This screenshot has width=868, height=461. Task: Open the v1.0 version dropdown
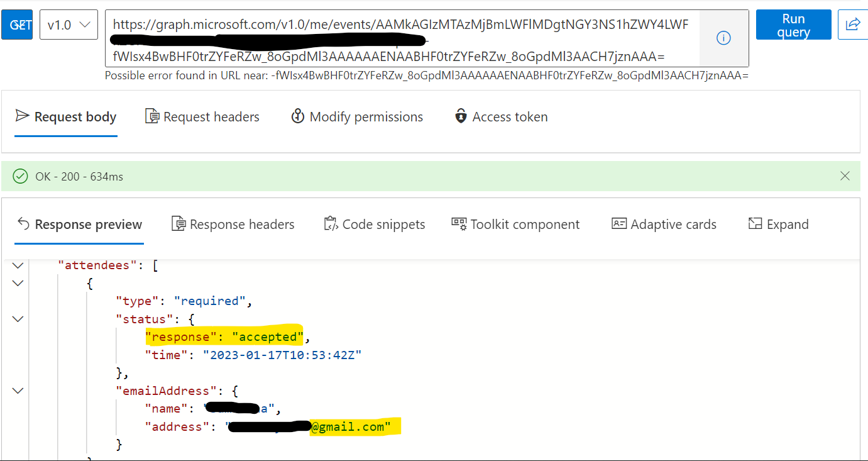[69, 25]
